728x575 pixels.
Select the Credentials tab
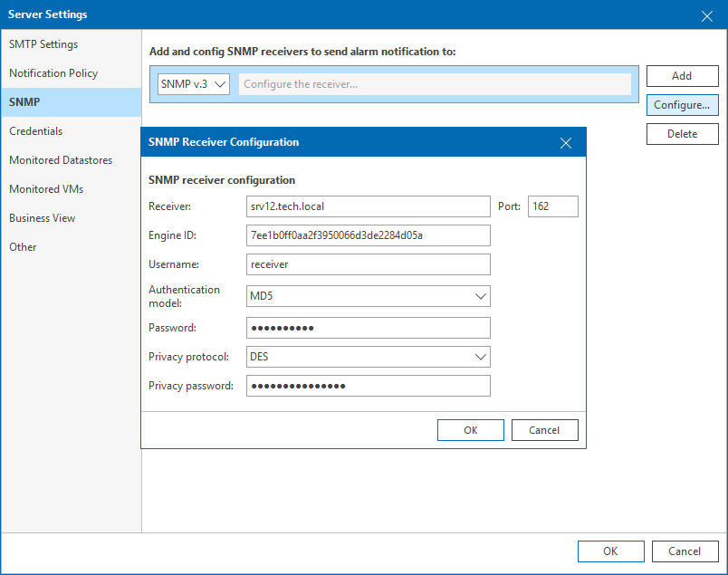(36, 131)
